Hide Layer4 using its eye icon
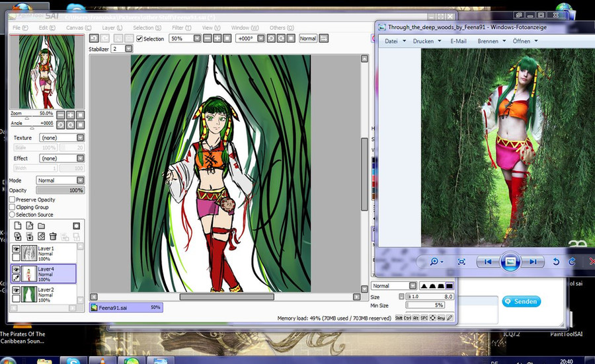 coord(16,270)
